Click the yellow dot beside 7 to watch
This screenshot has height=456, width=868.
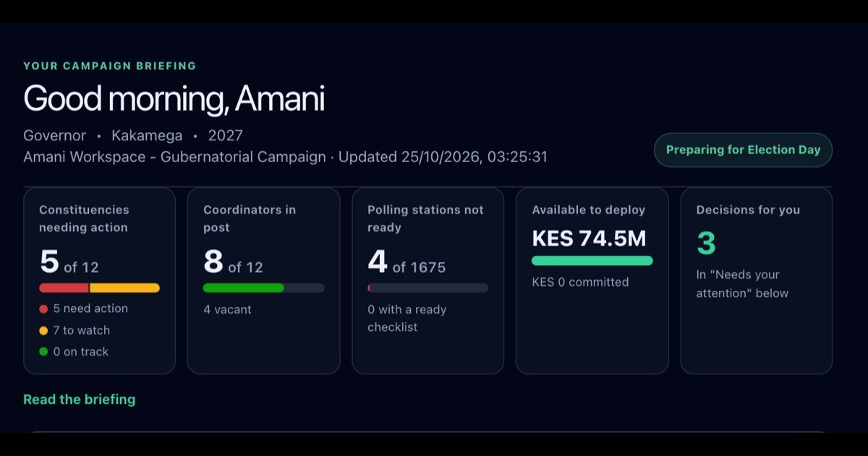pyautogui.click(x=43, y=331)
